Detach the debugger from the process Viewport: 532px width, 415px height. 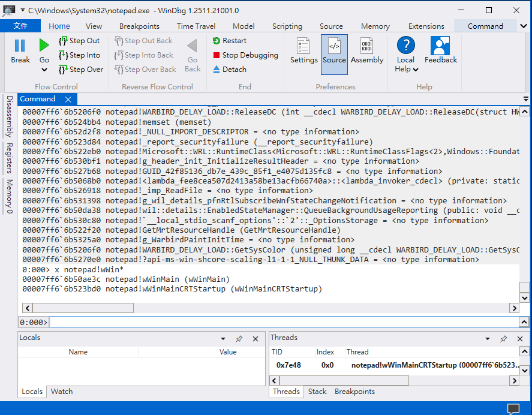[x=229, y=70]
